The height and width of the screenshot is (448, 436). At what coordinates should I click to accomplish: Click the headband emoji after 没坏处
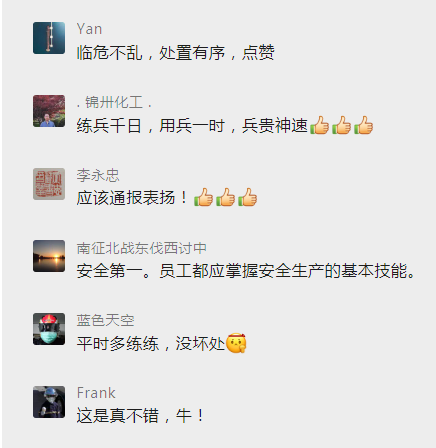point(236,343)
